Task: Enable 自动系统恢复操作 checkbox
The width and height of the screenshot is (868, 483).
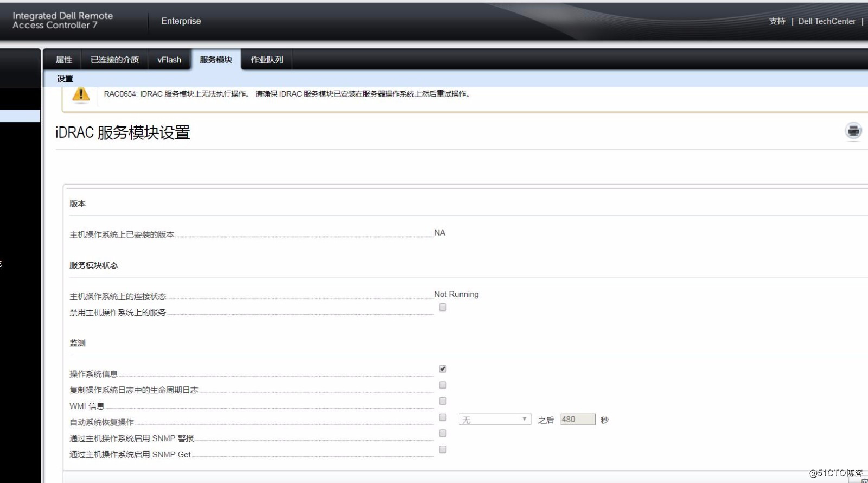Action: [x=443, y=417]
